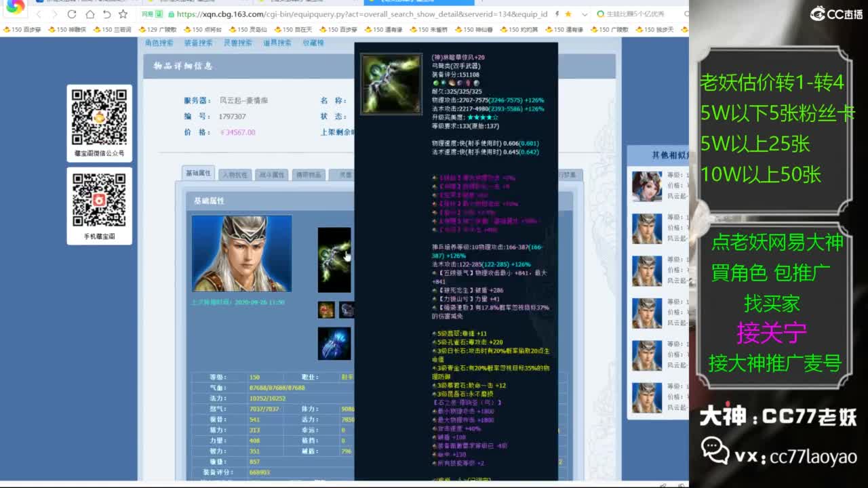Switch to the 基础属性 tab

(x=198, y=174)
